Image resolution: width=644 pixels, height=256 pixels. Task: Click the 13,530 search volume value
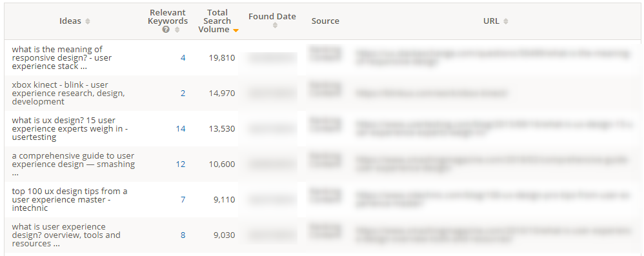tap(222, 129)
